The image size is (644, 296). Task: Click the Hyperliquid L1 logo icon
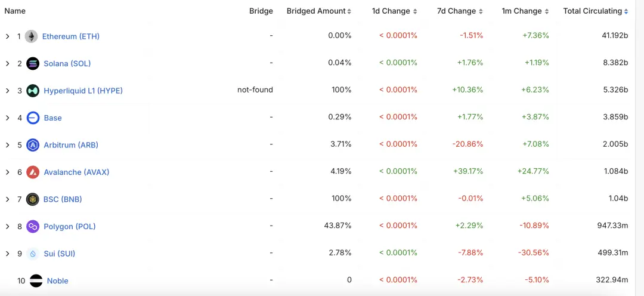33,91
